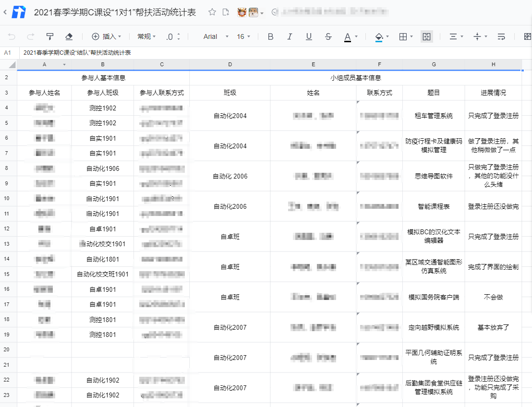
Task: Open the font size 16 dropdown
Action: (244, 36)
